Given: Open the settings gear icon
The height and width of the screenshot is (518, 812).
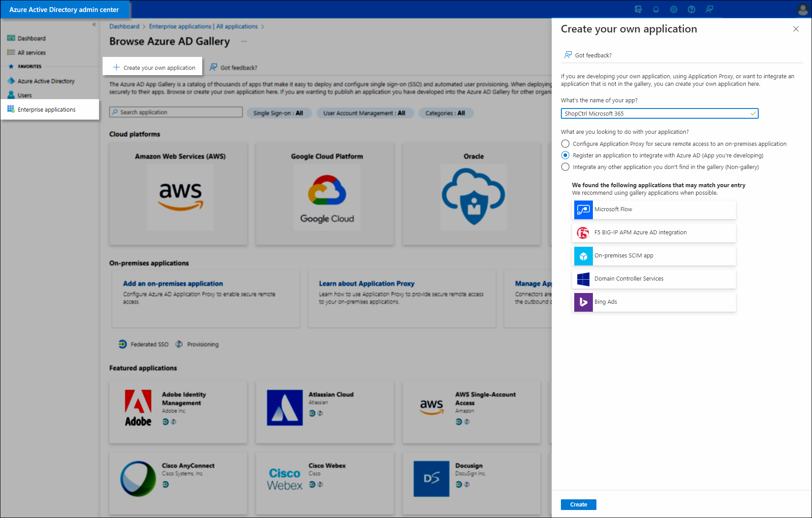Looking at the screenshot, I should click(673, 9).
